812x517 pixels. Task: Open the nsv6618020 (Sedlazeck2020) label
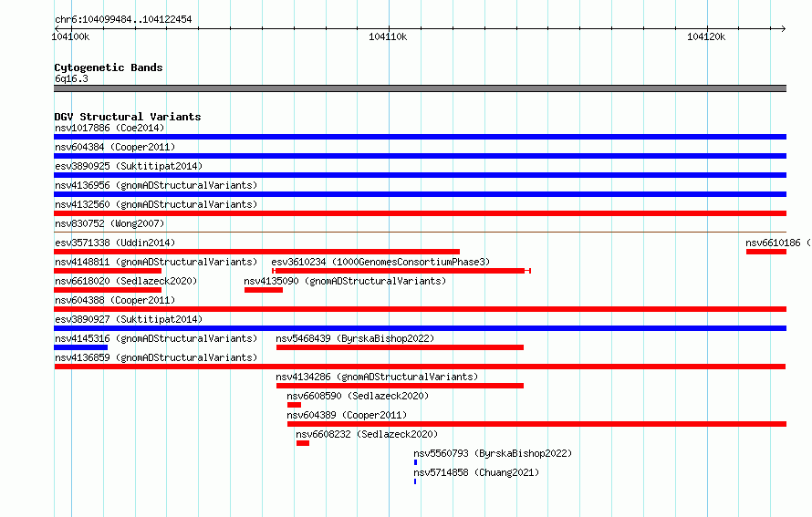click(126, 281)
